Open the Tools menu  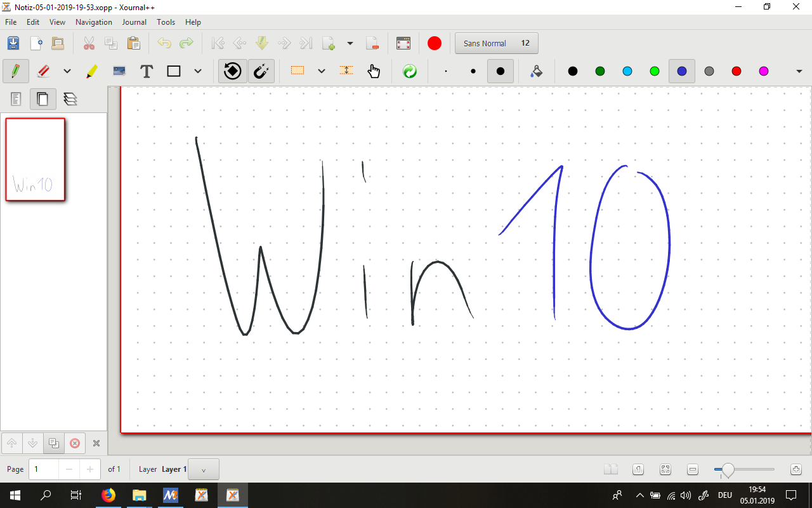tap(166, 22)
